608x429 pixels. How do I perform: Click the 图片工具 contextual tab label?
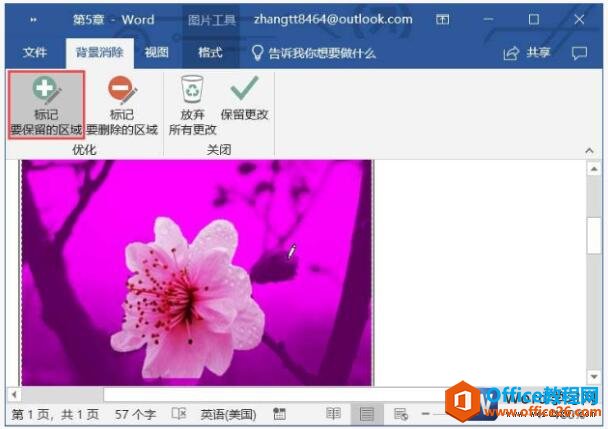pyautogui.click(x=212, y=20)
